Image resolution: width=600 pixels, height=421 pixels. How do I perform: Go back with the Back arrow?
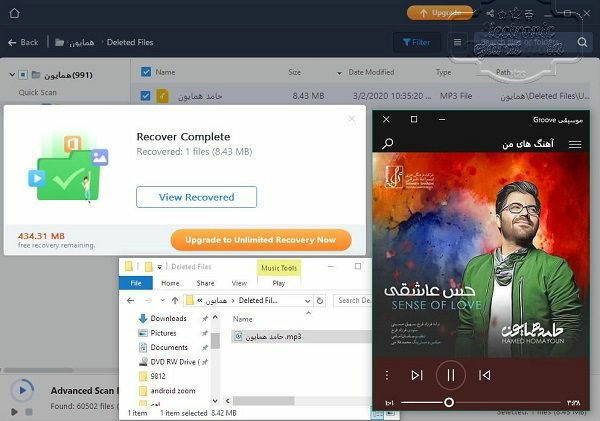[23, 42]
